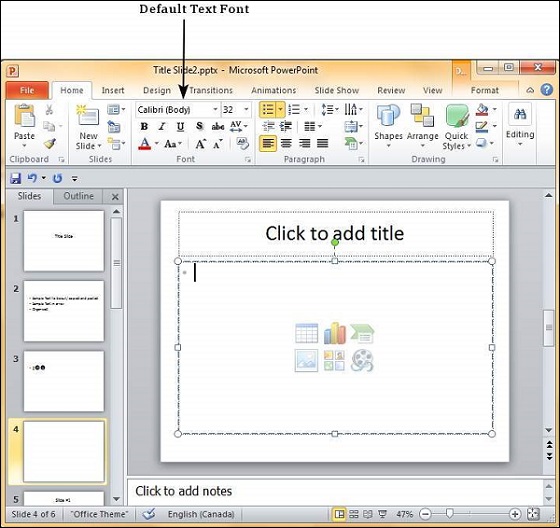This screenshot has width=560, height=528.
Task: Decrease list indent level
Action: click(x=268, y=126)
